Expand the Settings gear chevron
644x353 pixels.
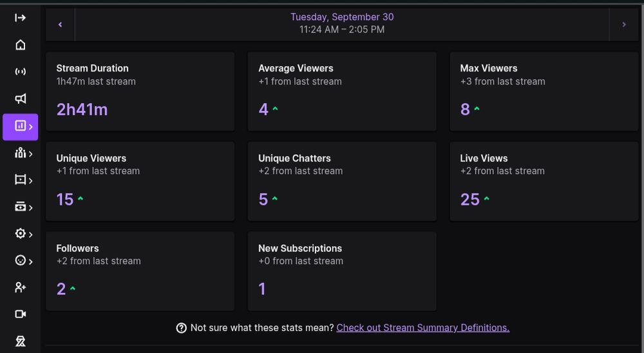click(x=30, y=234)
